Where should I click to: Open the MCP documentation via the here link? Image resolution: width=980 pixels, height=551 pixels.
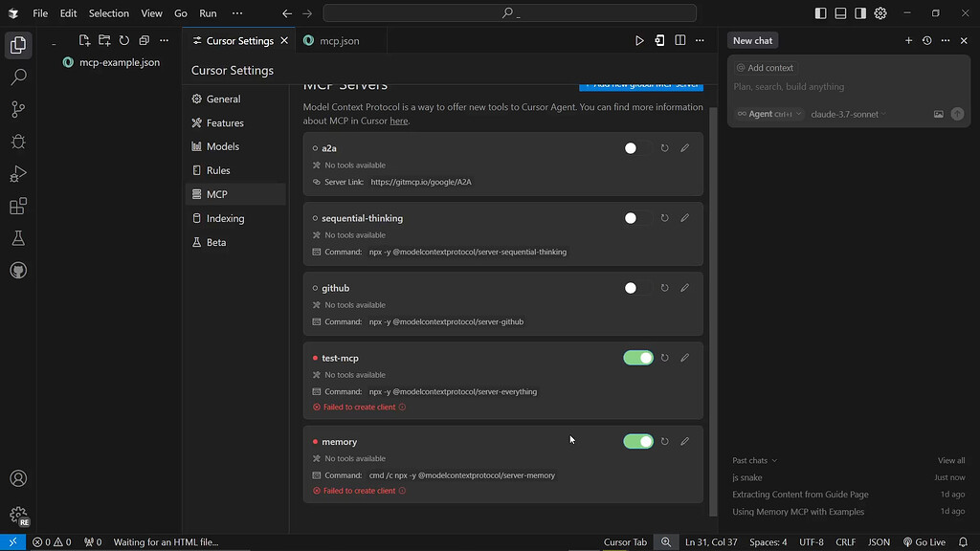(399, 121)
